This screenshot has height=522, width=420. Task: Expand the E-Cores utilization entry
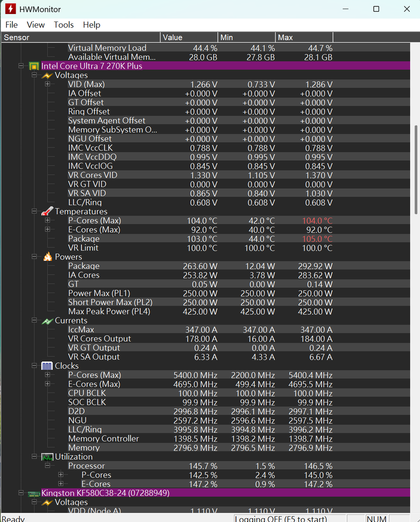(x=61, y=484)
